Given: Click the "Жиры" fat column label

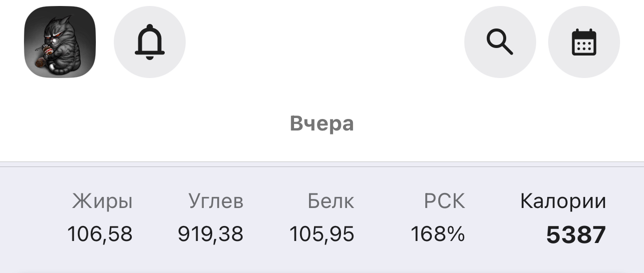Looking at the screenshot, I should pos(102,201).
